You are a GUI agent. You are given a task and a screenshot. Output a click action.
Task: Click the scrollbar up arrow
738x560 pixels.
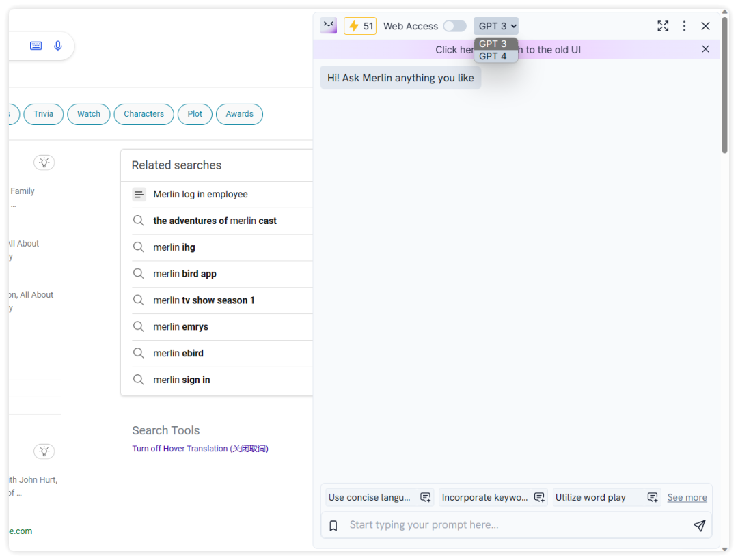click(x=725, y=12)
